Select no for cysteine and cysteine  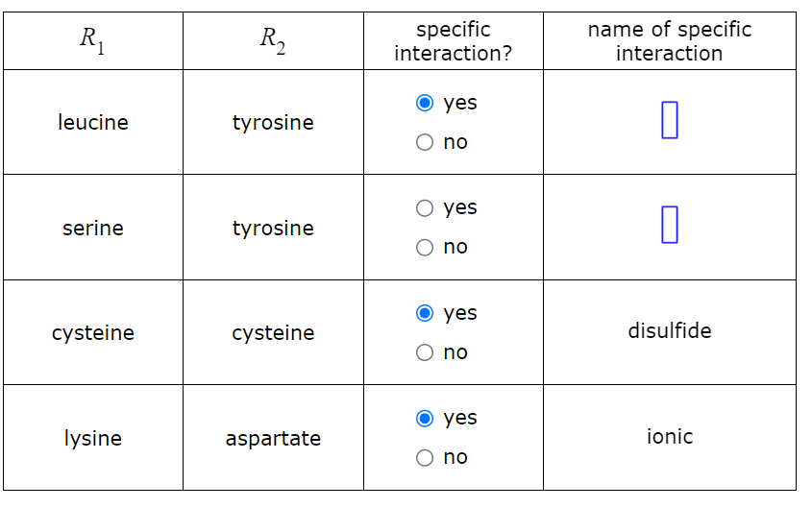point(425,352)
